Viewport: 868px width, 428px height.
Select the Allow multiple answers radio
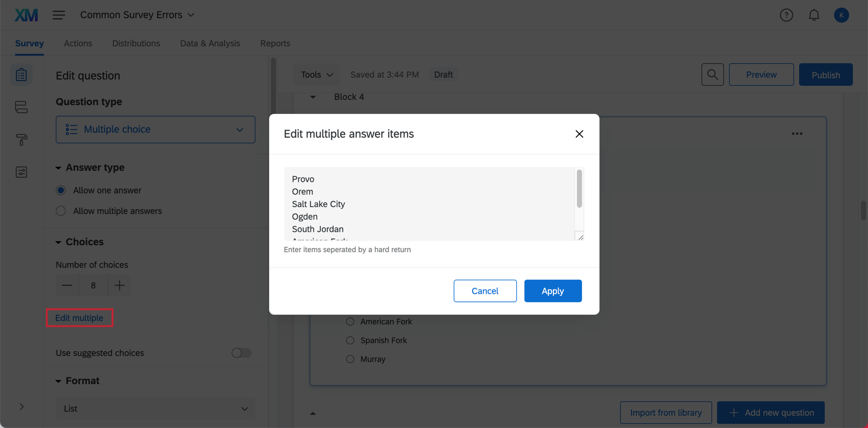pyautogui.click(x=61, y=211)
